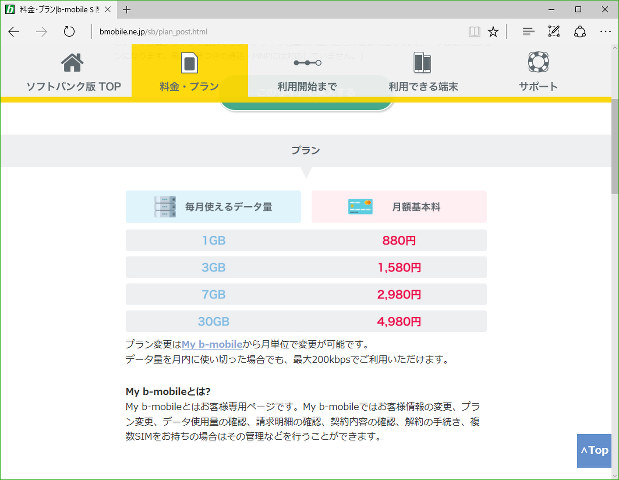Open reading view book icon
The width and height of the screenshot is (619, 480).
pos(474,32)
